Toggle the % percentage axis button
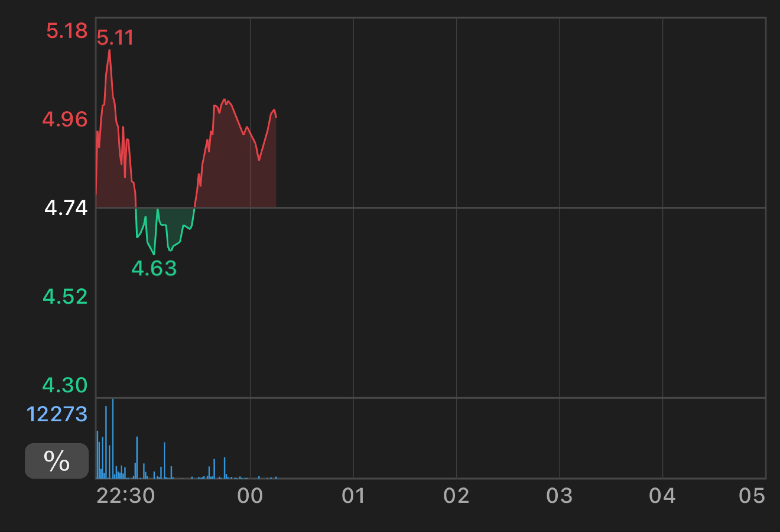The image size is (780, 532). click(56, 461)
